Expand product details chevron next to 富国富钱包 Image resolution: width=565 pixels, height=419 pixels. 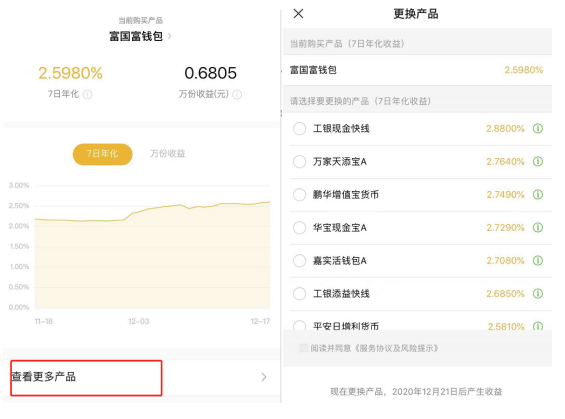[x=169, y=36]
